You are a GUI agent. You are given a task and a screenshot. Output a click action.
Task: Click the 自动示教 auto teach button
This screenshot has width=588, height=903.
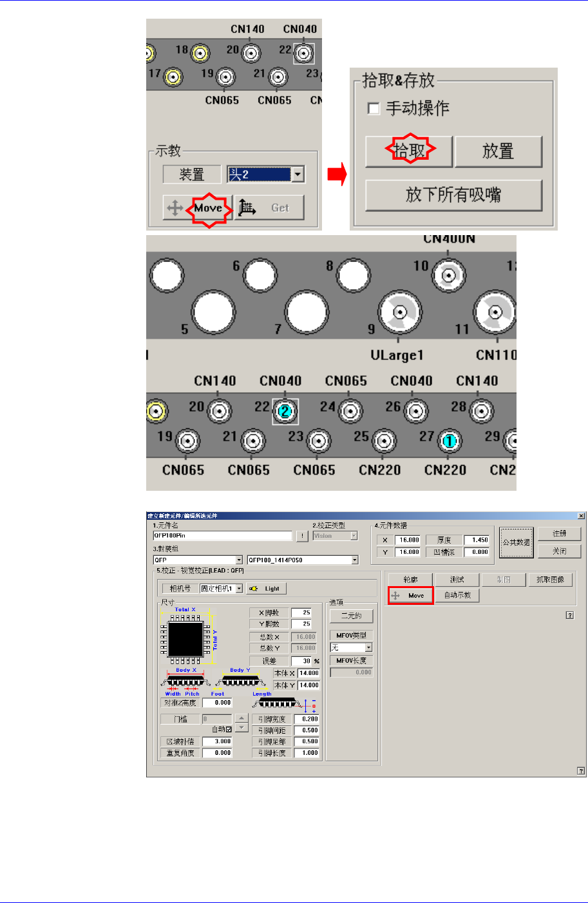[457, 596]
